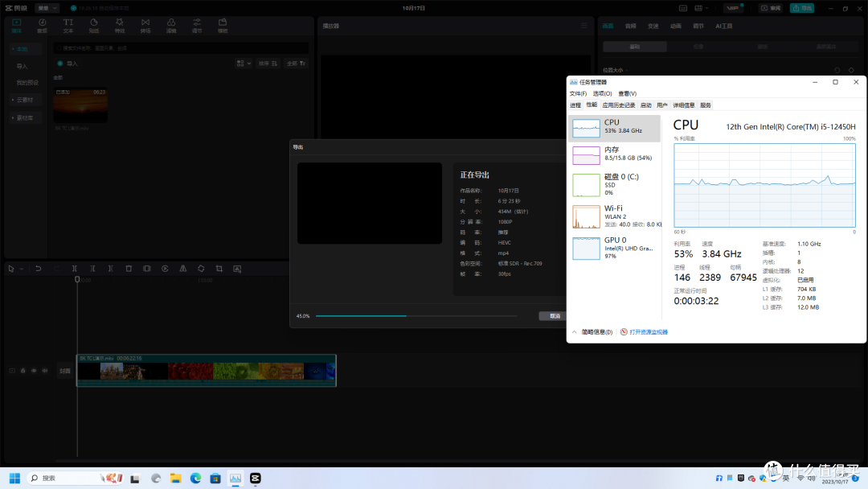Click the media search input field
Viewport: 868px width, 489px height.
182,49
